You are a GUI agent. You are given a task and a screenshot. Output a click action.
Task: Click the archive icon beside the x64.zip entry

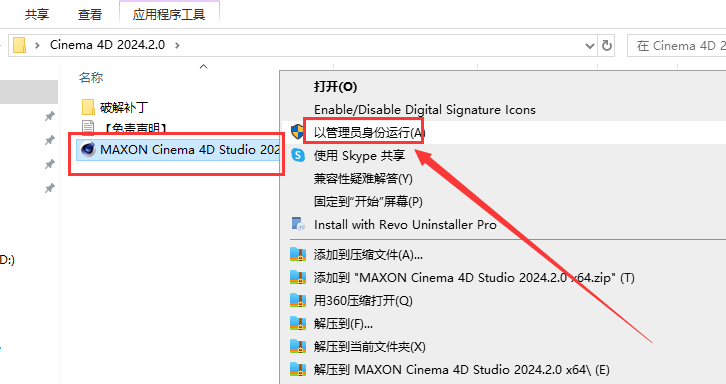(298, 277)
